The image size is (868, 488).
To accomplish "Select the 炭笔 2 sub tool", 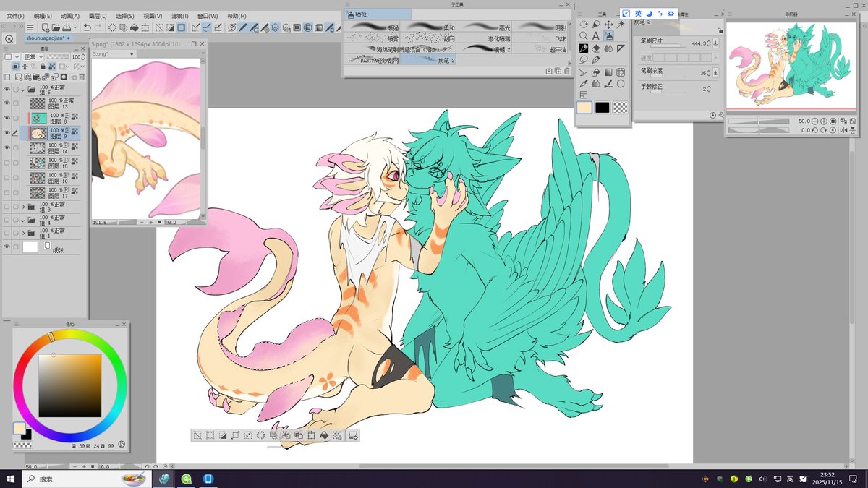I will 427,60.
